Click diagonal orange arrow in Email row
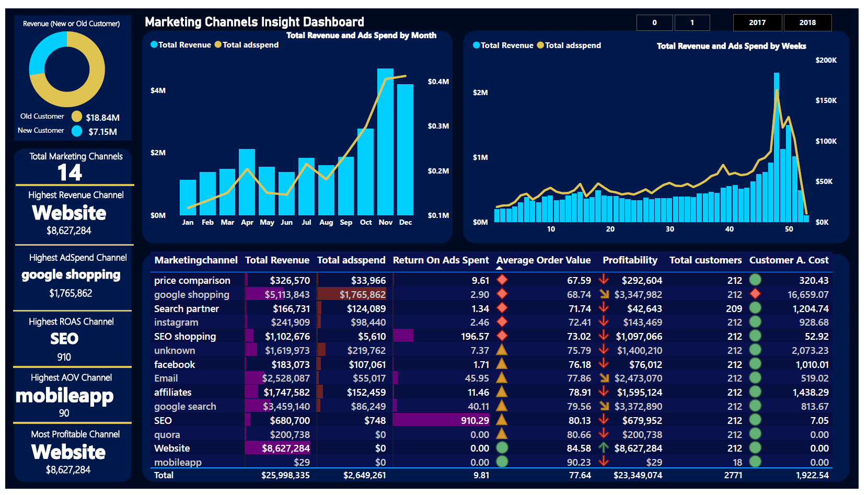The width and height of the screenshot is (868, 495). pos(604,378)
